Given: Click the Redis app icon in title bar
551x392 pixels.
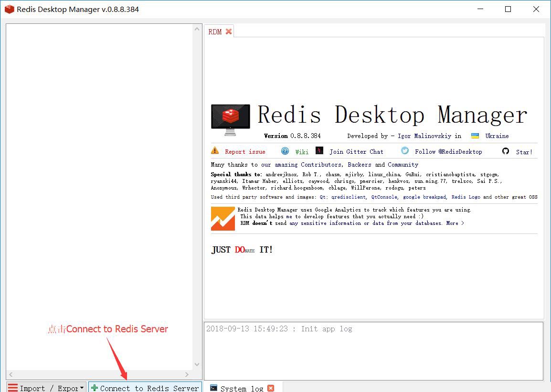Looking at the screenshot, I should pyautogui.click(x=10, y=10).
